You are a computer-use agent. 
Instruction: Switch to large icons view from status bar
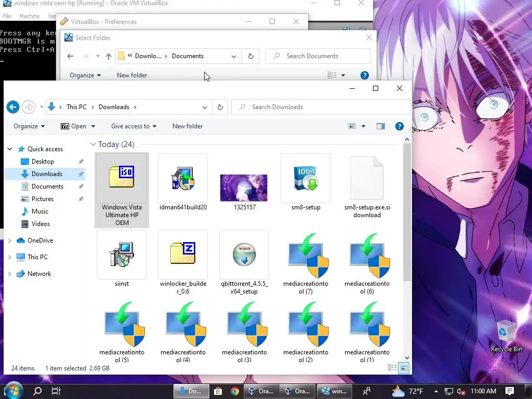point(403,368)
